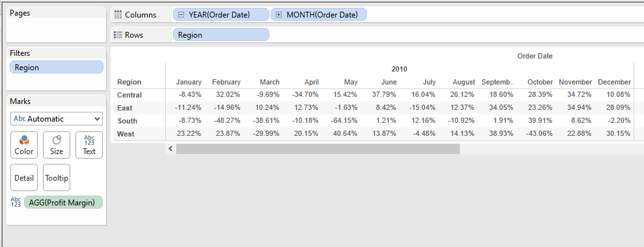Click the Columns shelf icon

tap(118, 15)
